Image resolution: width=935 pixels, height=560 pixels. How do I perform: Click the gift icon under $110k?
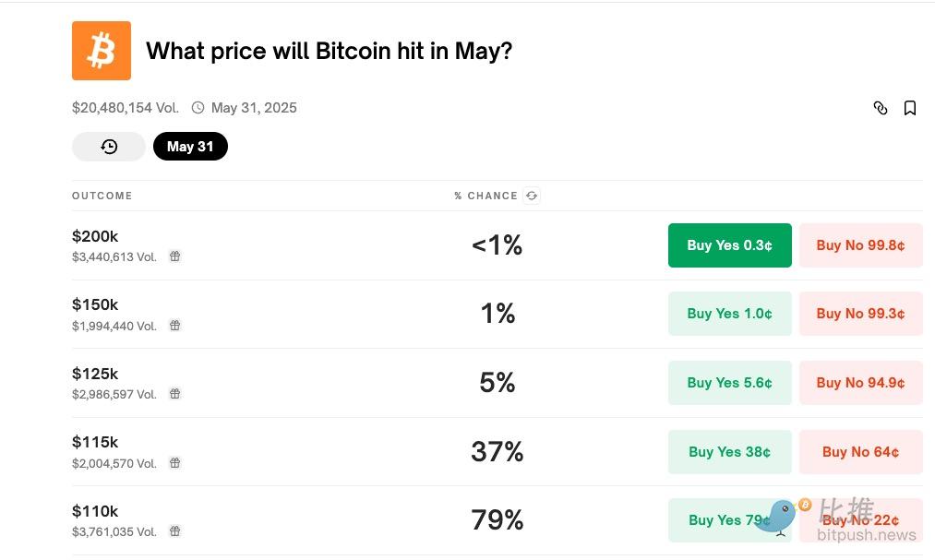pyautogui.click(x=175, y=531)
